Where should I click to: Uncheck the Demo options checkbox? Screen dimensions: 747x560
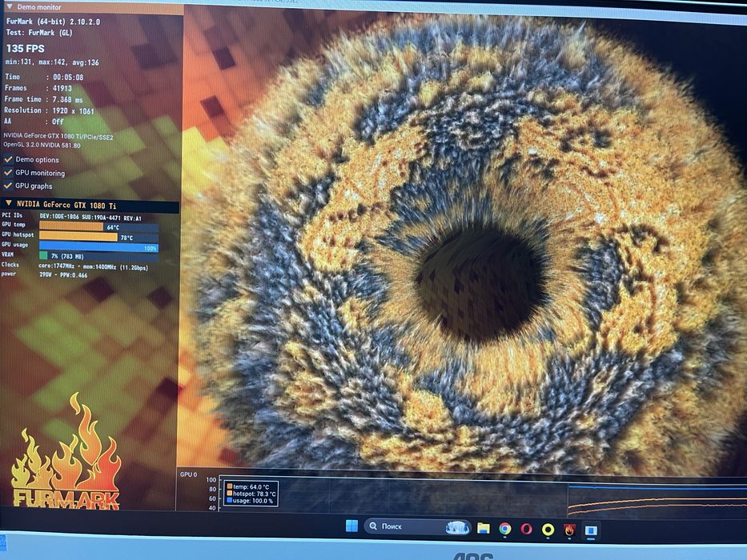tap(8, 159)
